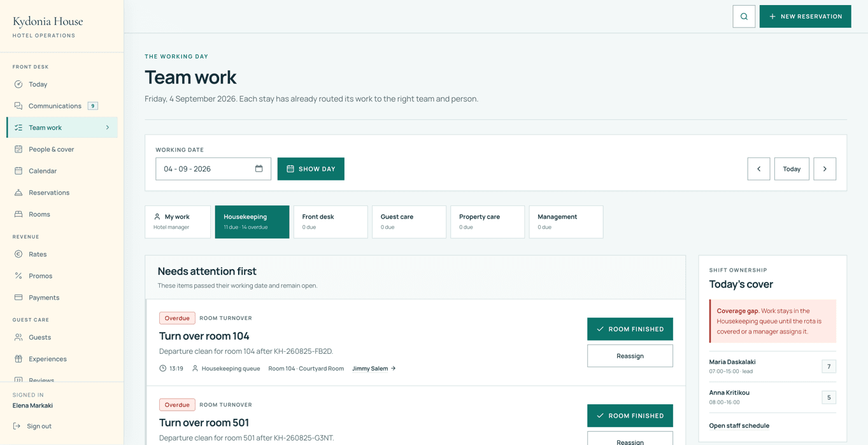
Task: Reassign the room 104 turnover
Action: pos(630,356)
